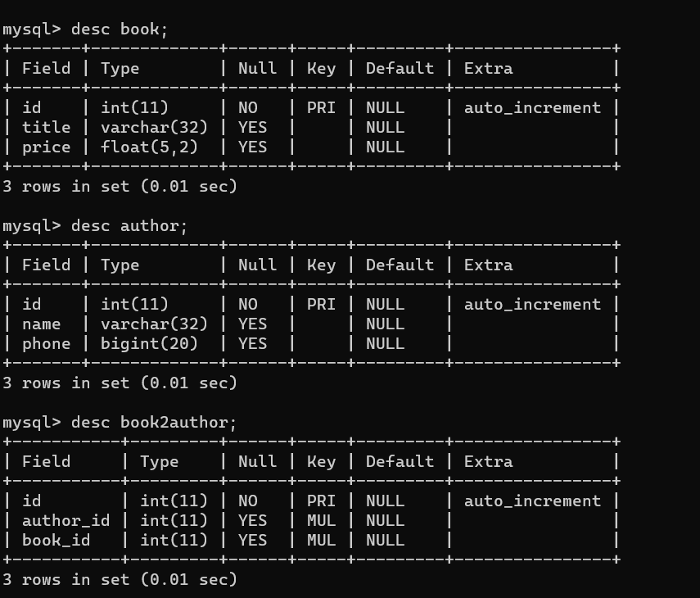Select 'book_id' field in book2author table
This screenshot has height=598, width=700.
[x=56, y=541]
